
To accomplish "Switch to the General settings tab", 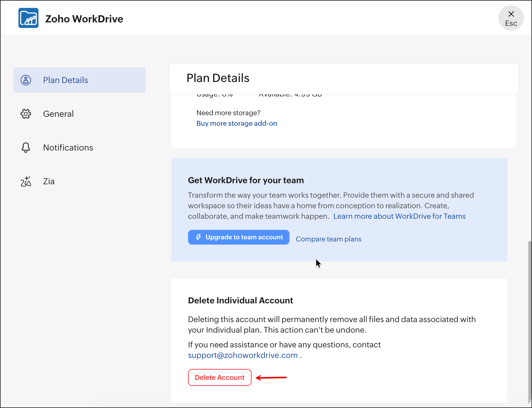I will click(58, 114).
